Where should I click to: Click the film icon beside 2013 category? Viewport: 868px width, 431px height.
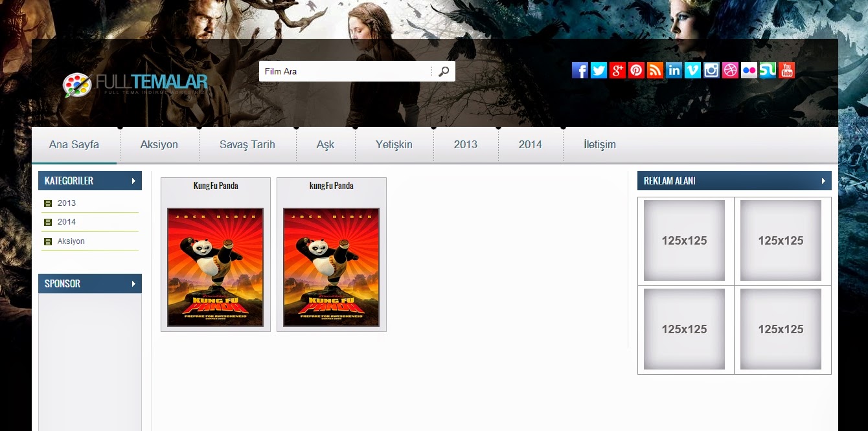point(48,203)
